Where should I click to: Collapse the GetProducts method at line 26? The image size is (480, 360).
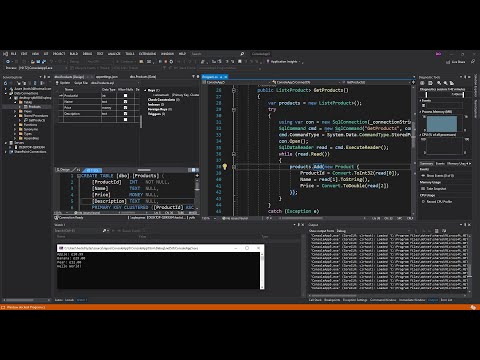tap(234, 90)
